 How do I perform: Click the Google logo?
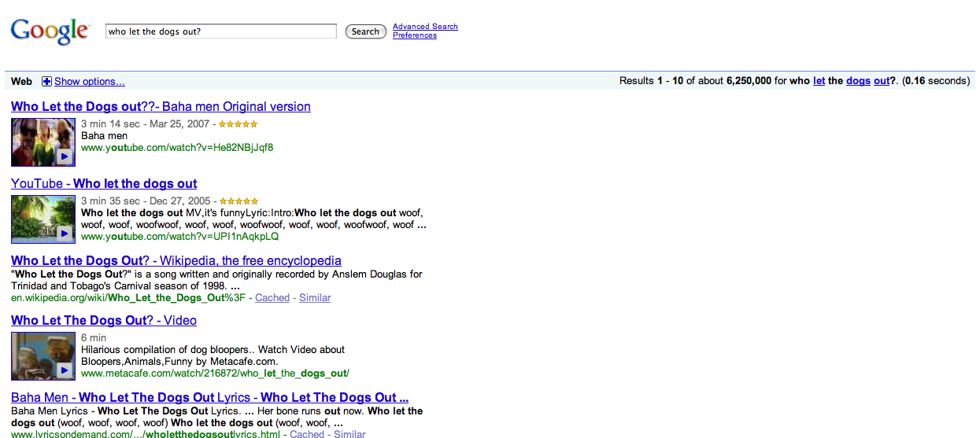tap(50, 31)
